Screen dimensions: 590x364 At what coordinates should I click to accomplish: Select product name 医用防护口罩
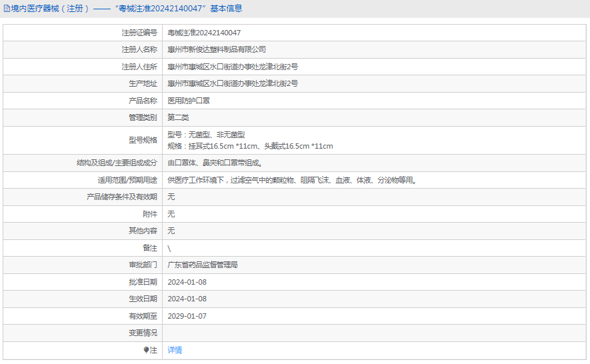[189, 101]
